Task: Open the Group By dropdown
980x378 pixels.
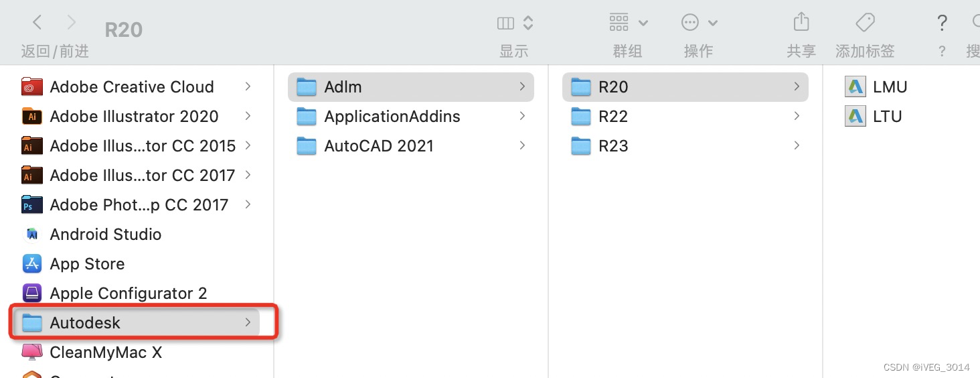Action: [x=628, y=23]
